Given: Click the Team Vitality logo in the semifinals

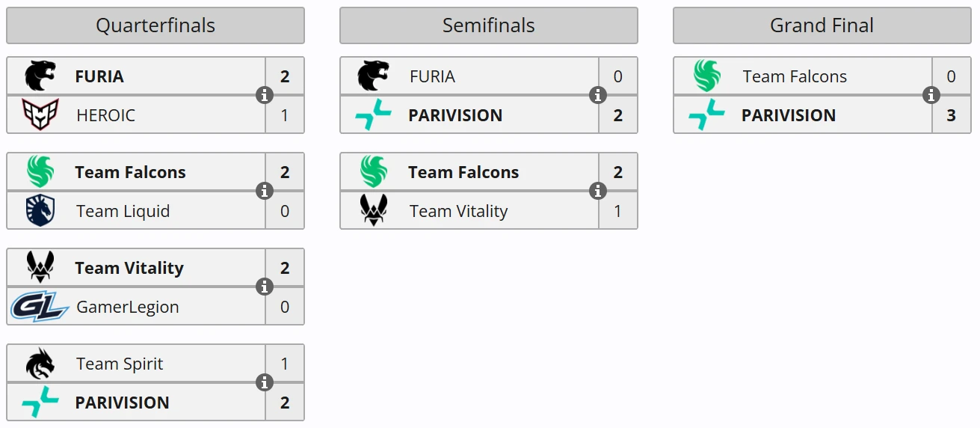Looking at the screenshot, I should pyautogui.click(x=374, y=211).
